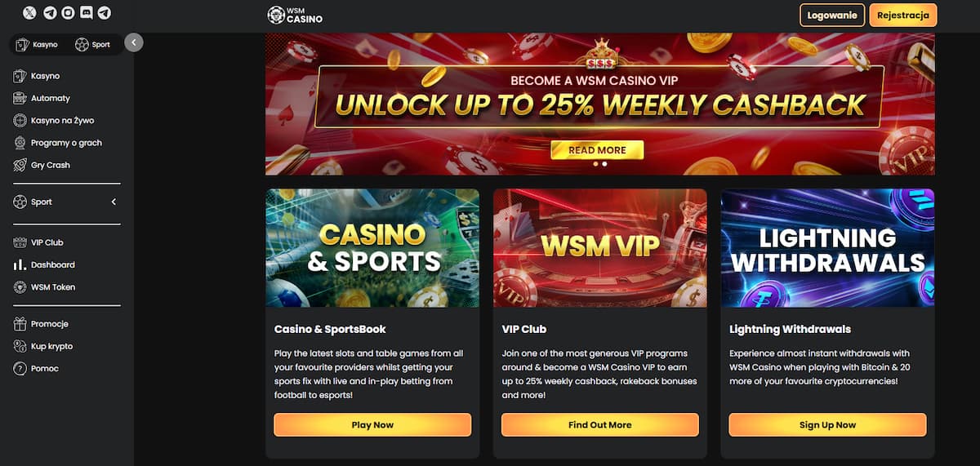Collapse the sidebar with the arrow button

[134, 42]
